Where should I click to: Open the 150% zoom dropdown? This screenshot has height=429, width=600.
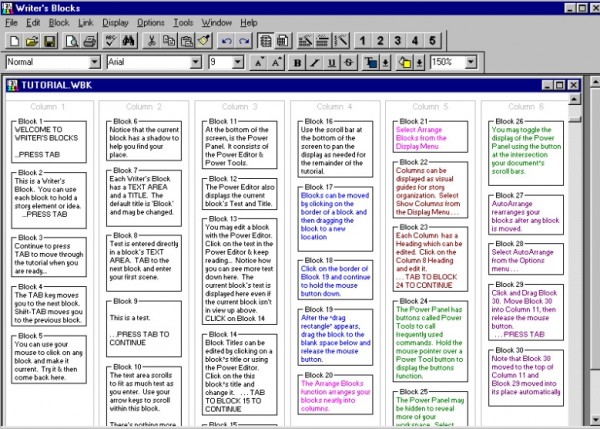click(x=471, y=62)
